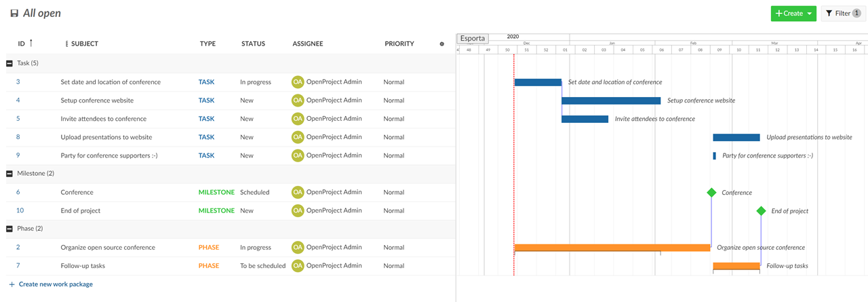Click To be scheduled status cell

click(x=263, y=265)
